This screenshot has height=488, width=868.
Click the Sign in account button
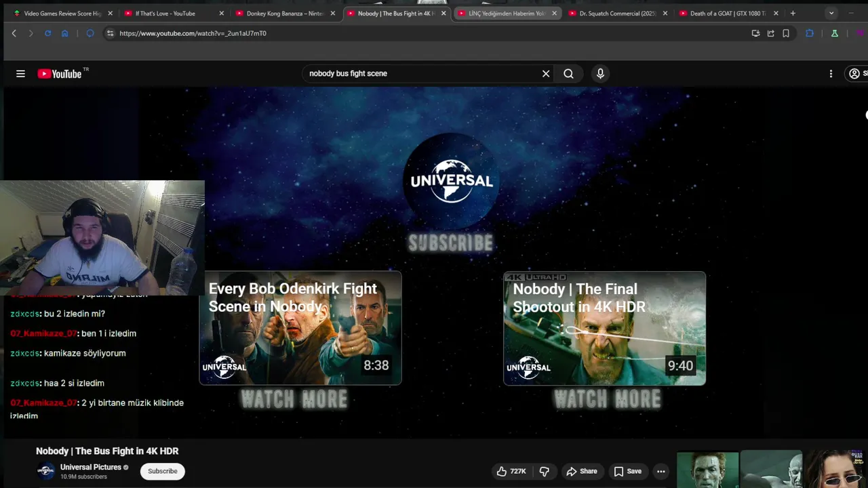tap(856, 74)
